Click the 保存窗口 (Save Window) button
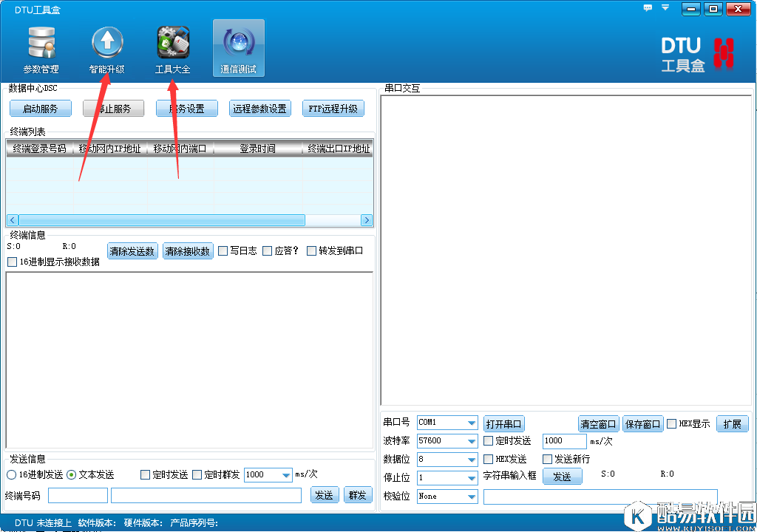 pyautogui.click(x=642, y=423)
